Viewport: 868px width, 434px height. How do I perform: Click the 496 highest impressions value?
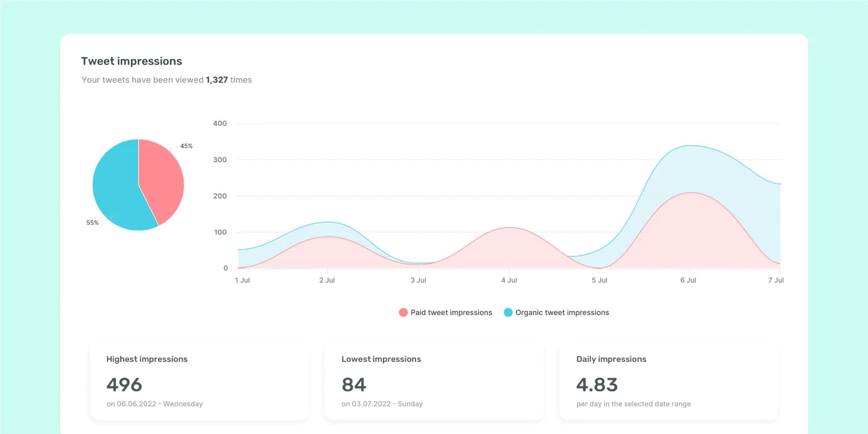pyautogui.click(x=124, y=385)
